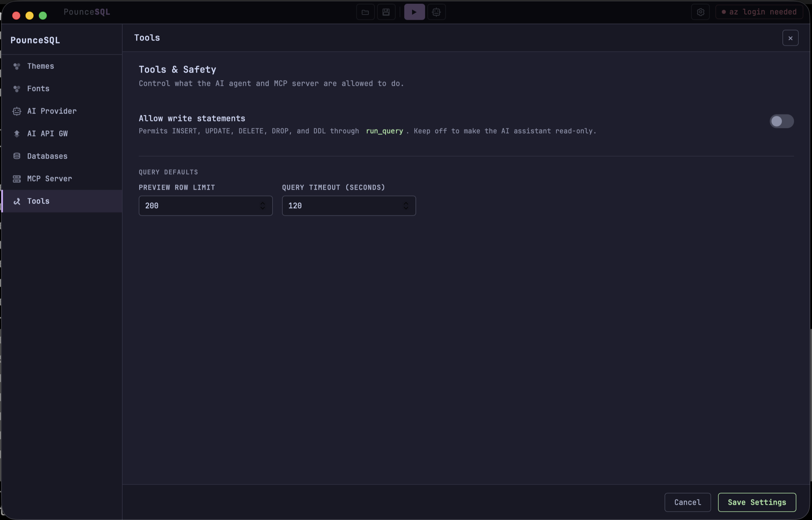
Task: Click the run_query code label
Action: pos(384,131)
